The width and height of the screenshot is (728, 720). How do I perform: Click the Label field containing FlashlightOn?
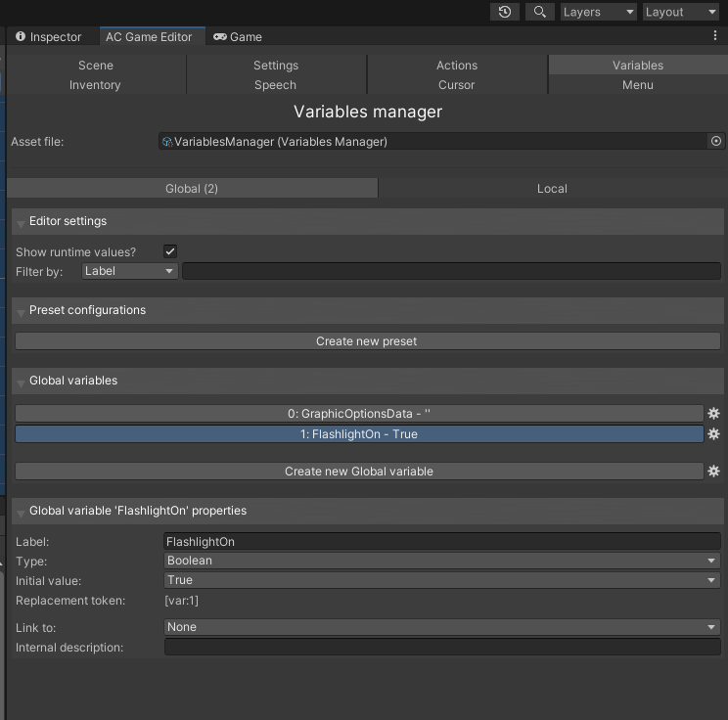point(442,542)
